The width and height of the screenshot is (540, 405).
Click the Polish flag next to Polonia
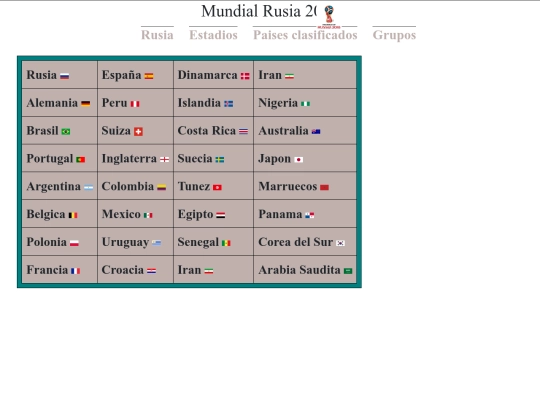tap(74, 243)
